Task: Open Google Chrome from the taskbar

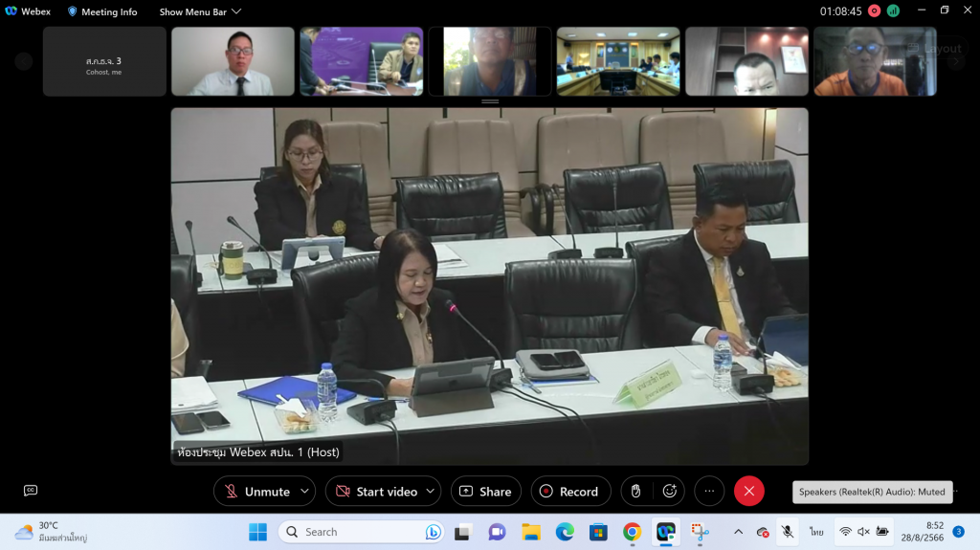Action: coord(632,532)
